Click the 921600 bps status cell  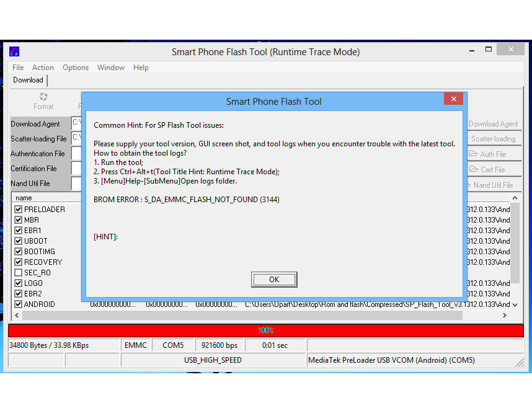[x=219, y=345]
